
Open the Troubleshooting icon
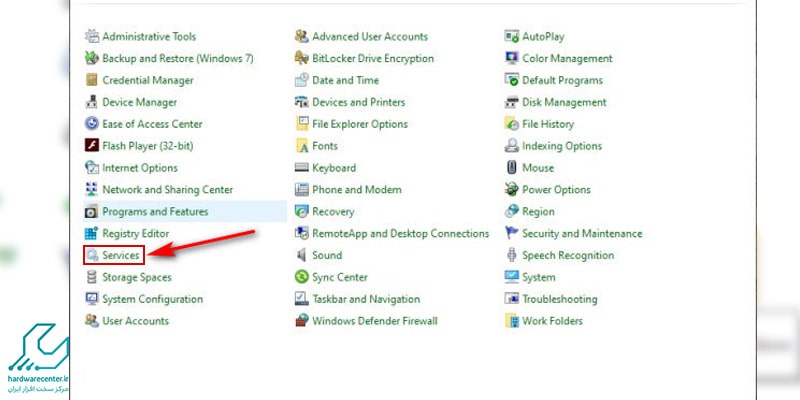click(512, 299)
